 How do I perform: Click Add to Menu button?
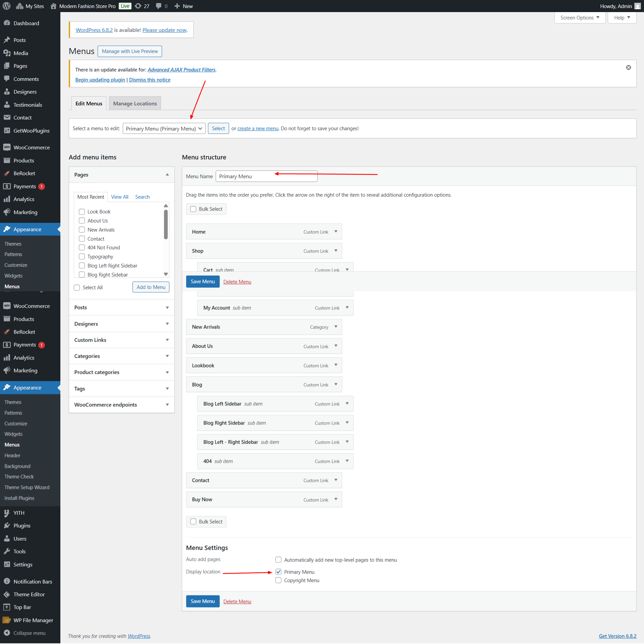(151, 287)
